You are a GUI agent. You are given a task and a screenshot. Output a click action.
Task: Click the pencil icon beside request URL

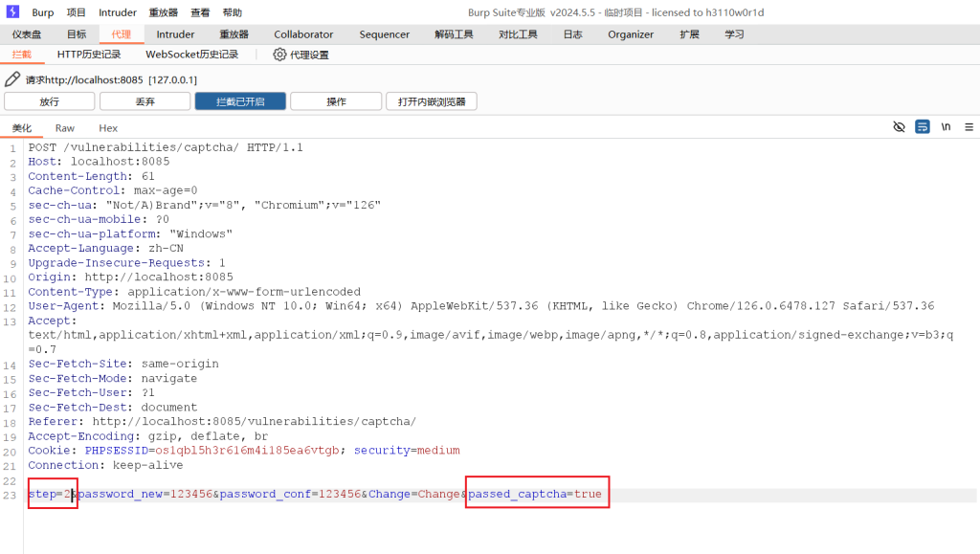pos(12,79)
